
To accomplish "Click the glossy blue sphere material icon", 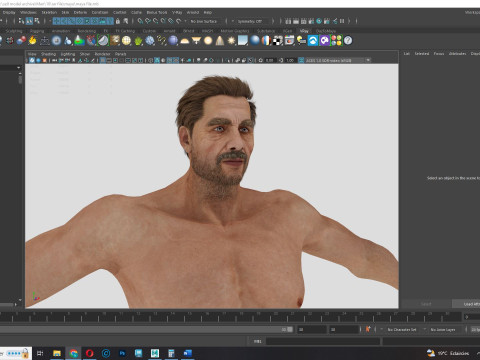I will click(x=255, y=41).
